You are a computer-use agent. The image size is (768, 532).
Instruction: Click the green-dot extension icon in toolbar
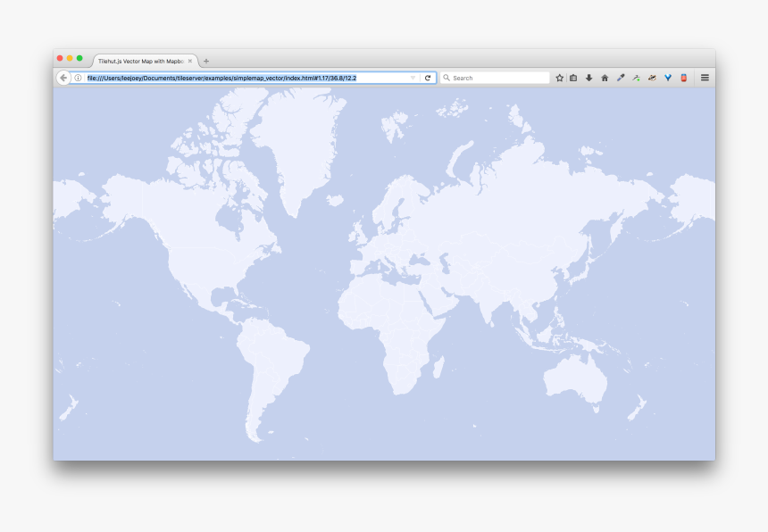click(x=636, y=78)
